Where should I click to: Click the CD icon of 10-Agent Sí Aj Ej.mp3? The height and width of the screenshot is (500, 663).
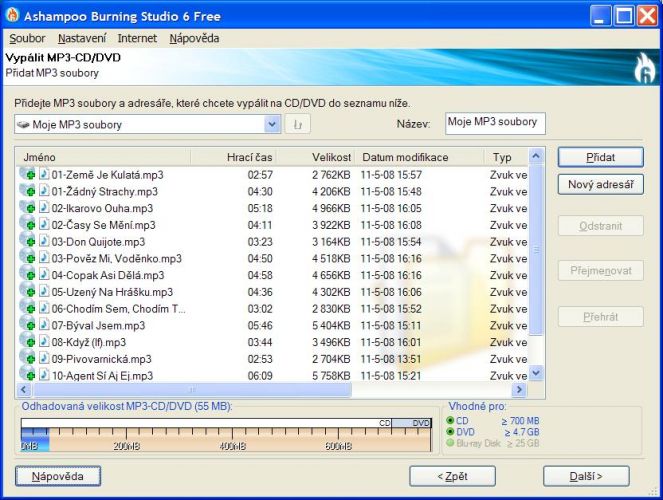27,374
